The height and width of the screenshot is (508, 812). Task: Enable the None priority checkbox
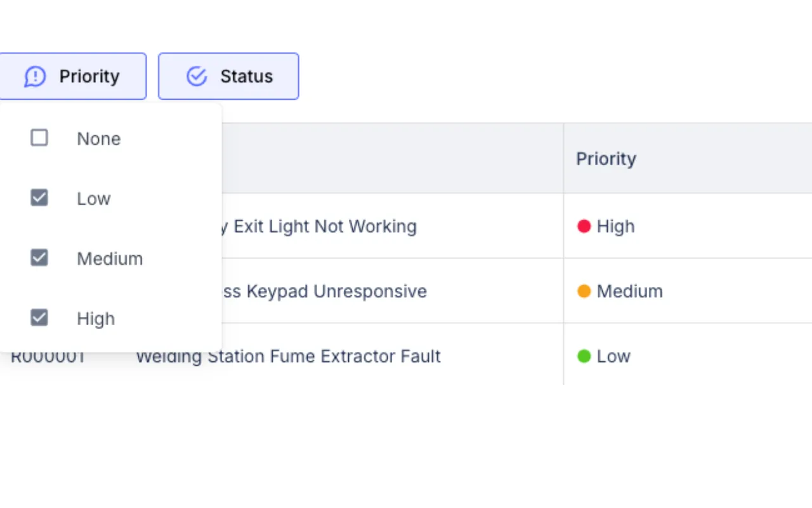pos(39,137)
